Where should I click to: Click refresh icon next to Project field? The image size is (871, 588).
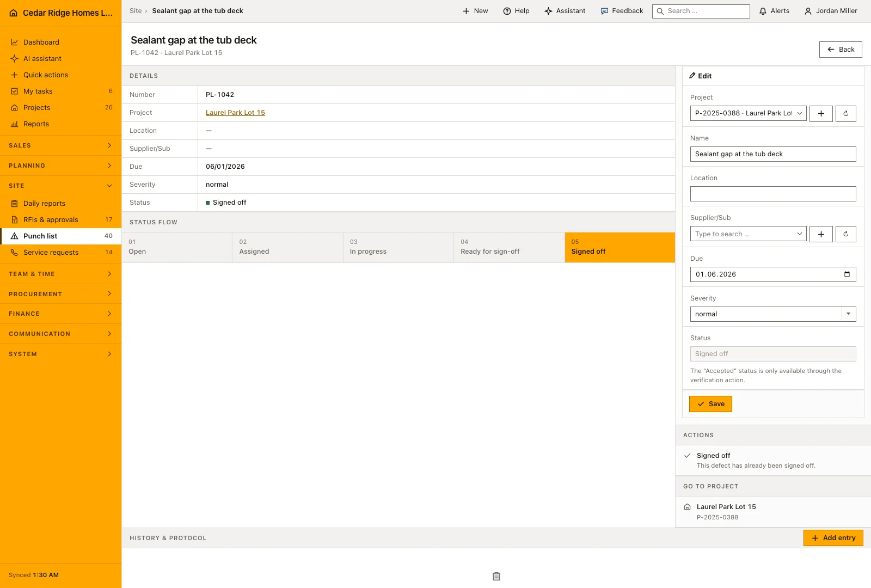(846, 113)
